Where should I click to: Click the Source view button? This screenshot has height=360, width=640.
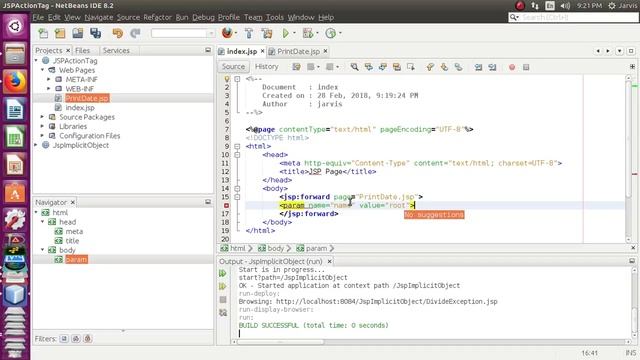(233, 67)
